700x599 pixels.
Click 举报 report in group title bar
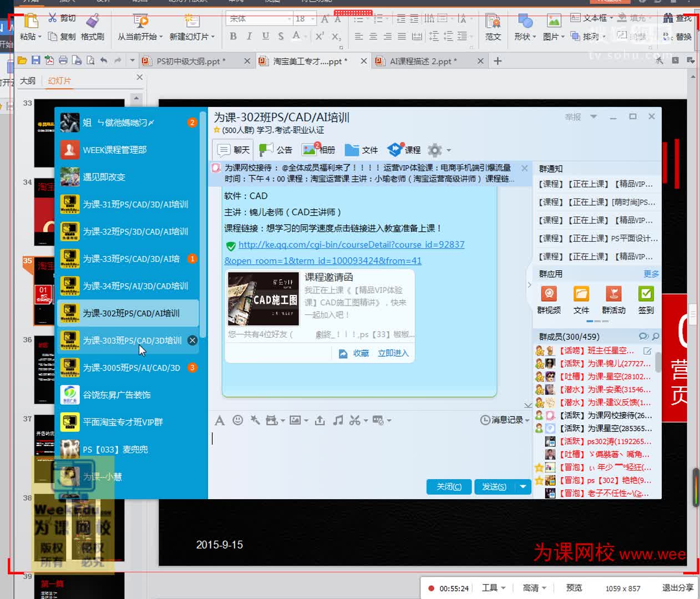point(573,117)
